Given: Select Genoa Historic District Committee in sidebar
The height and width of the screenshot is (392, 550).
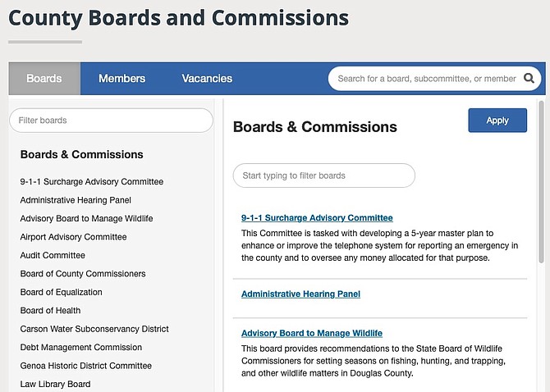Looking at the screenshot, I should [86, 366].
